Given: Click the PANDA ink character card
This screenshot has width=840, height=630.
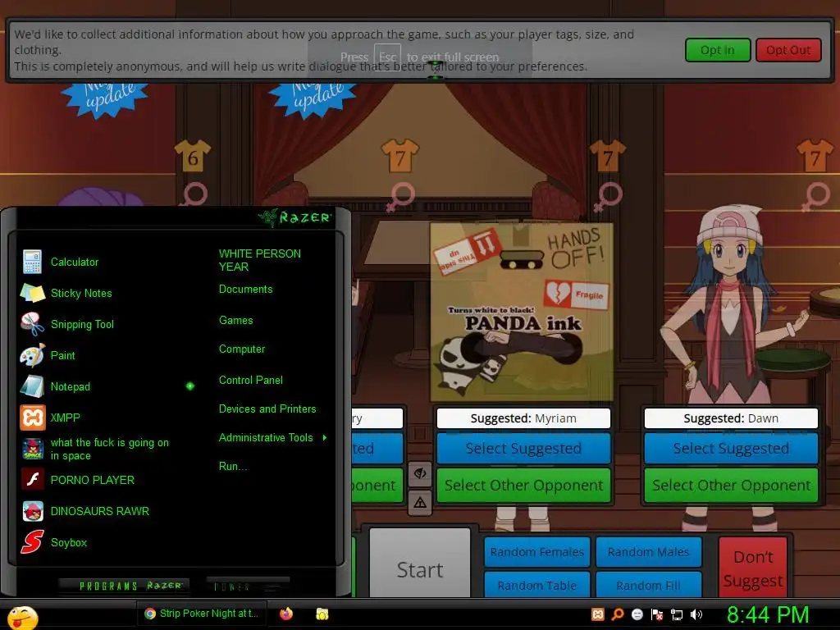Looking at the screenshot, I should coord(521,312).
